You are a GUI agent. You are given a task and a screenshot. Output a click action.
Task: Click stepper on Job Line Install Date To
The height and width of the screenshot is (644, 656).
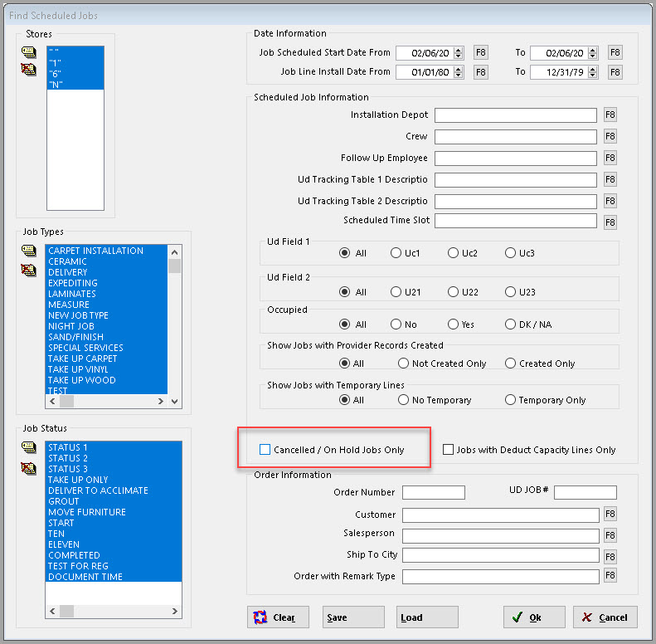[x=592, y=72]
